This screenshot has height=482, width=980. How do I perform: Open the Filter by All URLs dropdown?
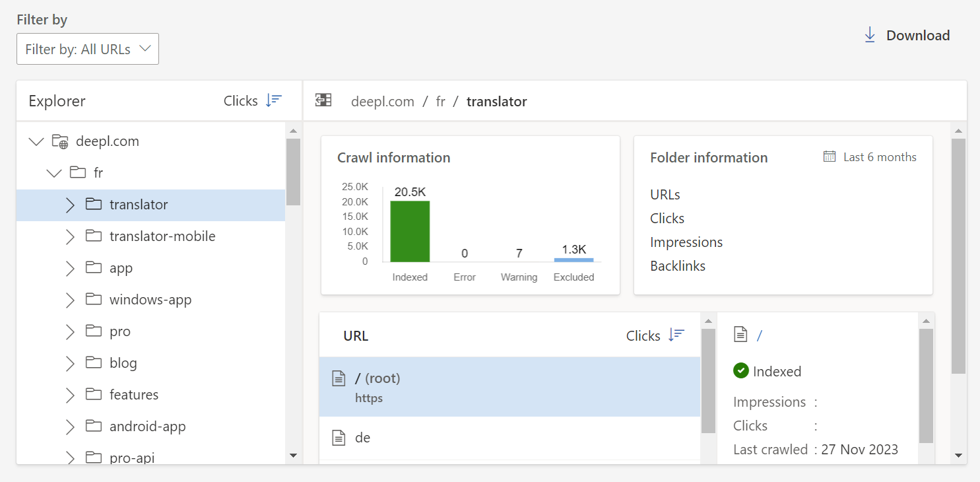(x=88, y=49)
